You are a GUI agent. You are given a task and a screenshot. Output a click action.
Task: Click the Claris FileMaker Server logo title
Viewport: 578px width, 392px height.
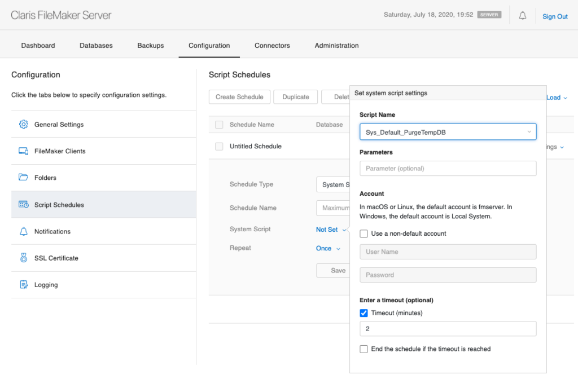pos(61,15)
